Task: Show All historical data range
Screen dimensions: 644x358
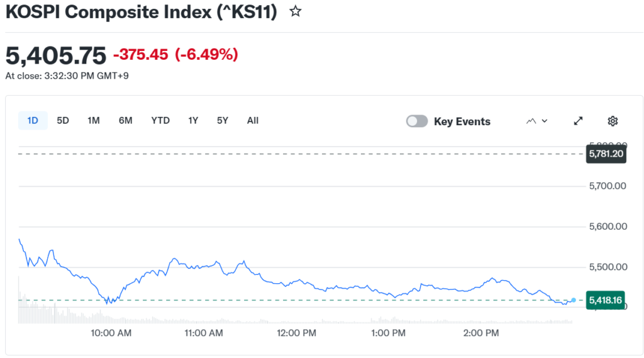Action: (x=253, y=120)
